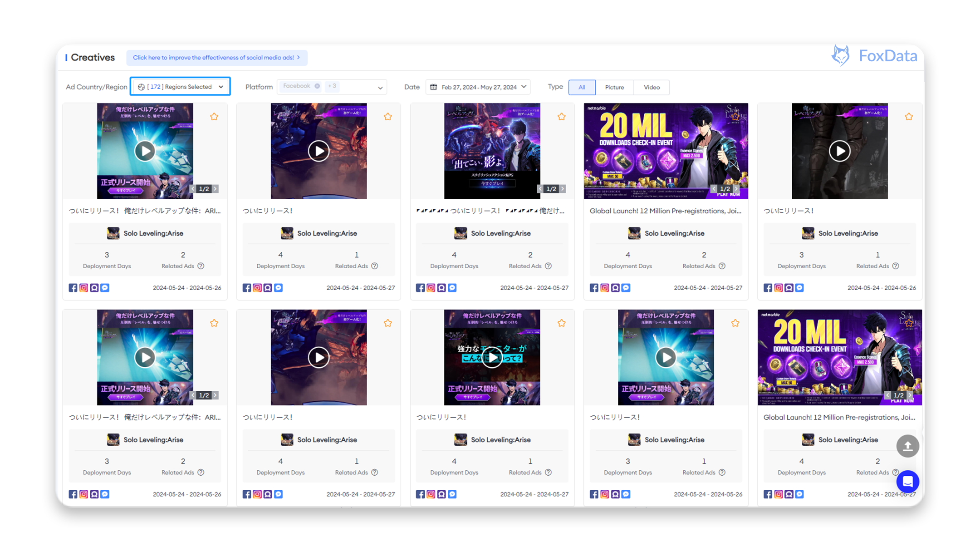Click Instagram icon on the 出てこい影よ creative card
This screenshot has width=980, height=552.
click(x=431, y=288)
